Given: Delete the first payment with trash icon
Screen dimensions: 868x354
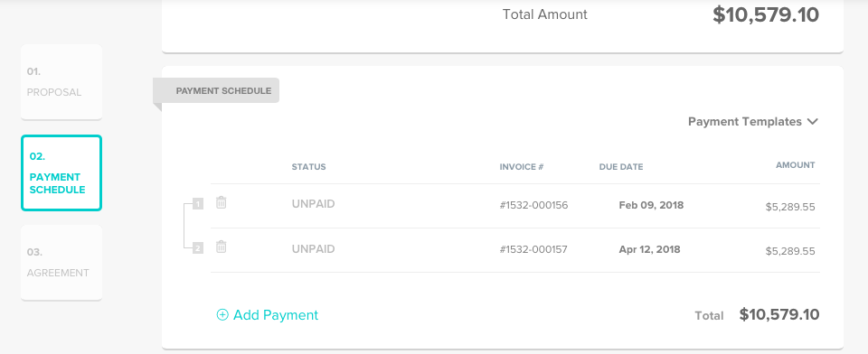Looking at the screenshot, I should click(221, 202).
